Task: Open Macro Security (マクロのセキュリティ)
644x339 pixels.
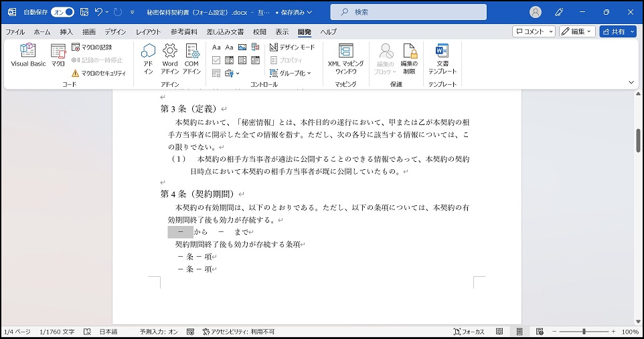Action: pyautogui.click(x=98, y=73)
